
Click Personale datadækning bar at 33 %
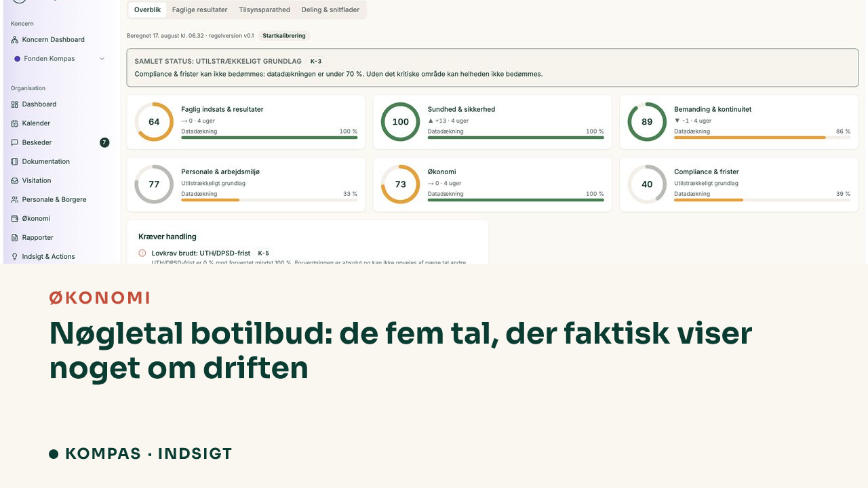point(269,200)
